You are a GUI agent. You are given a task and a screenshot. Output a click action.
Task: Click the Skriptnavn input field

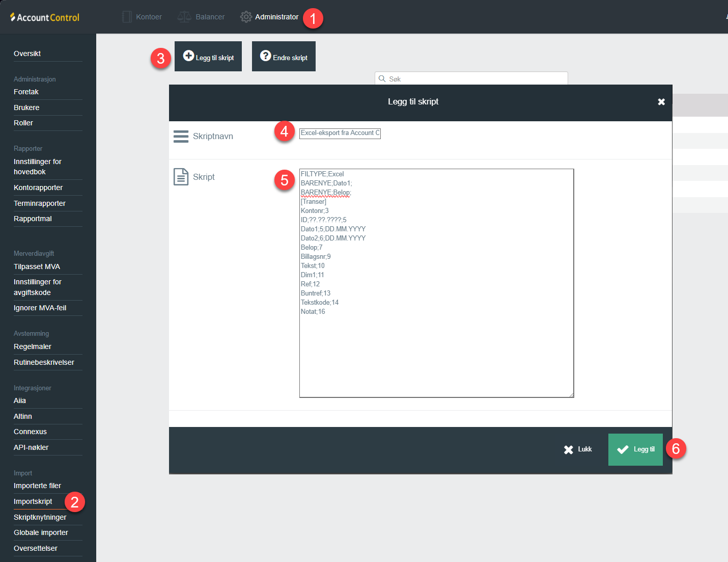[x=340, y=133]
